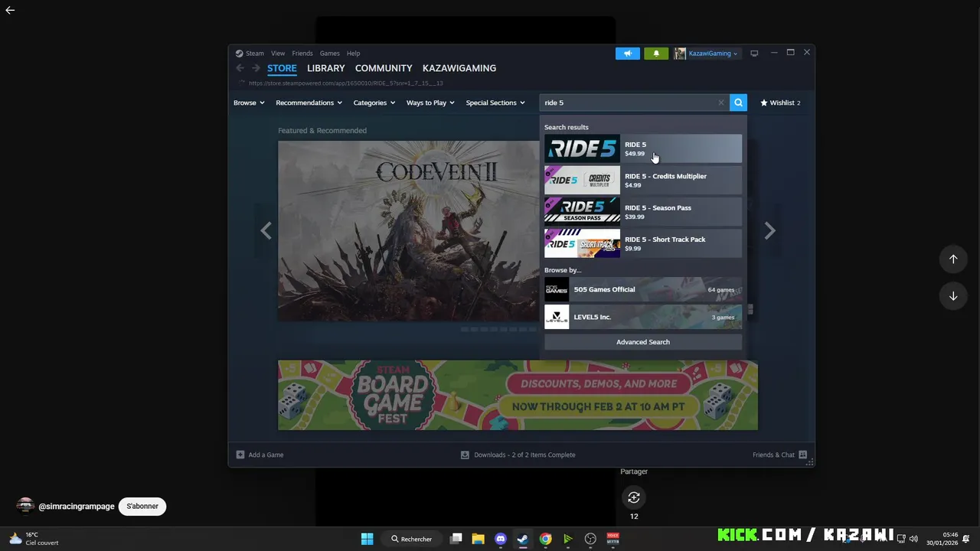Expand the Ways to Play dropdown
This screenshot has height=551, width=980.
(x=430, y=103)
